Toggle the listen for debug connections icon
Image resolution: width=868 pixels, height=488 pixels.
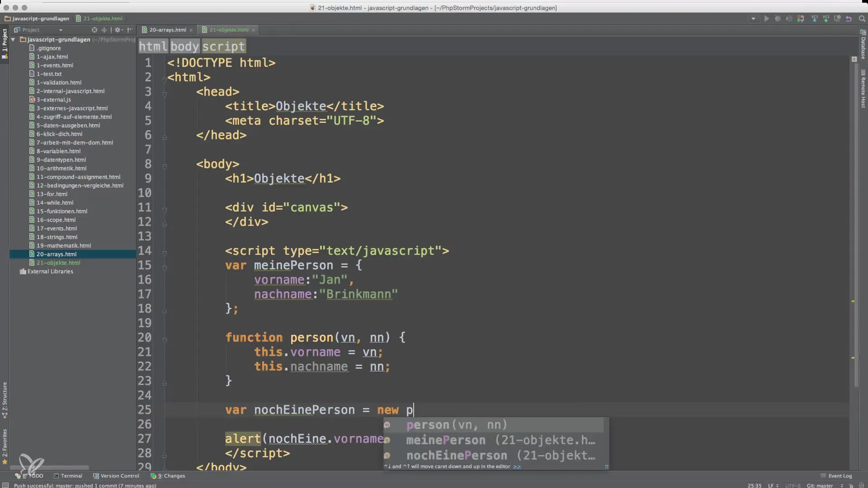coord(801,19)
